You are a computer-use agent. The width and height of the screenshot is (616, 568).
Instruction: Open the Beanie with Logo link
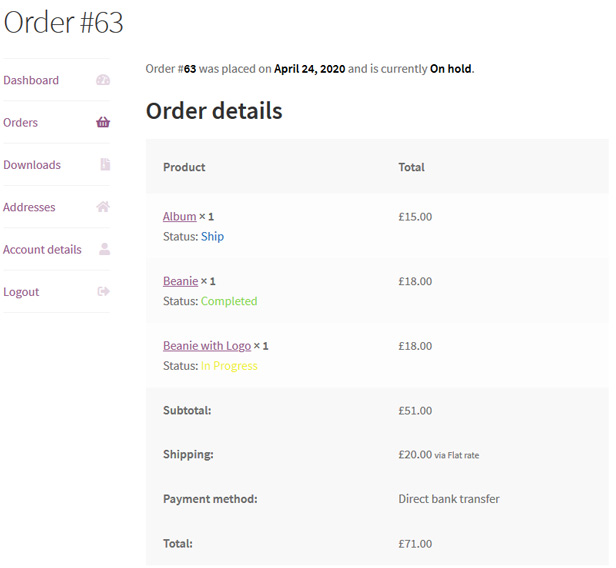click(207, 346)
